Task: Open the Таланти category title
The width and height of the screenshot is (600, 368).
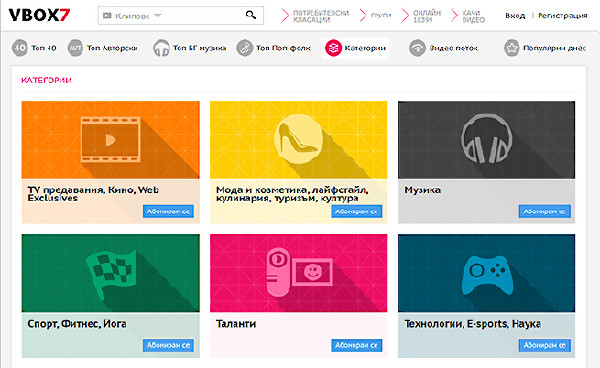Action: tap(236, 324)
